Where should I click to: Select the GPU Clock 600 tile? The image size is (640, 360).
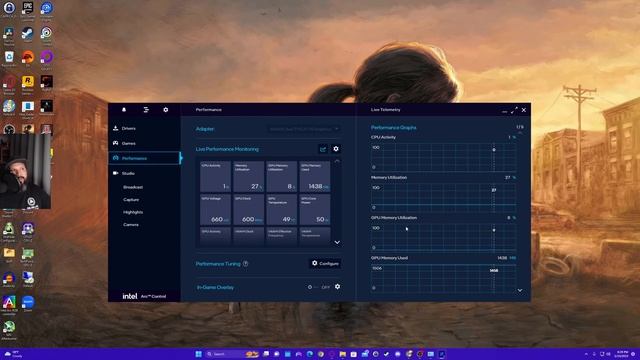(x=248, y=209)
